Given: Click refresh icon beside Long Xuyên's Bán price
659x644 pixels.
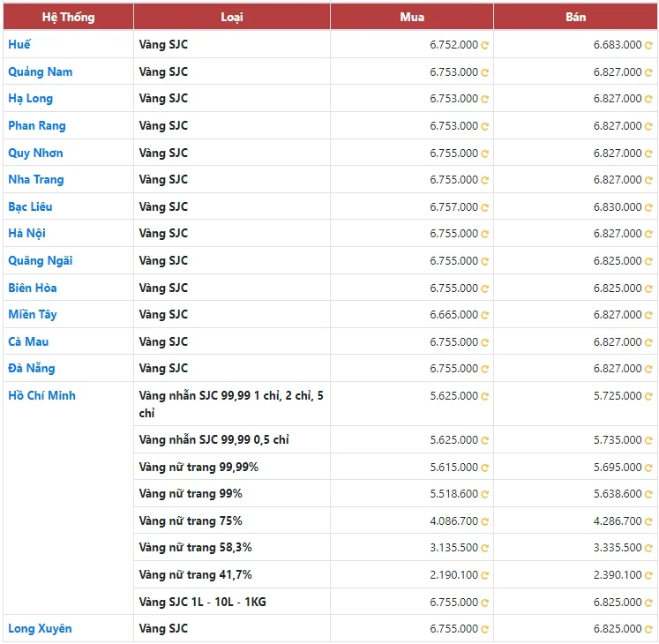Looking at the screenshot, I should [648, 629].
